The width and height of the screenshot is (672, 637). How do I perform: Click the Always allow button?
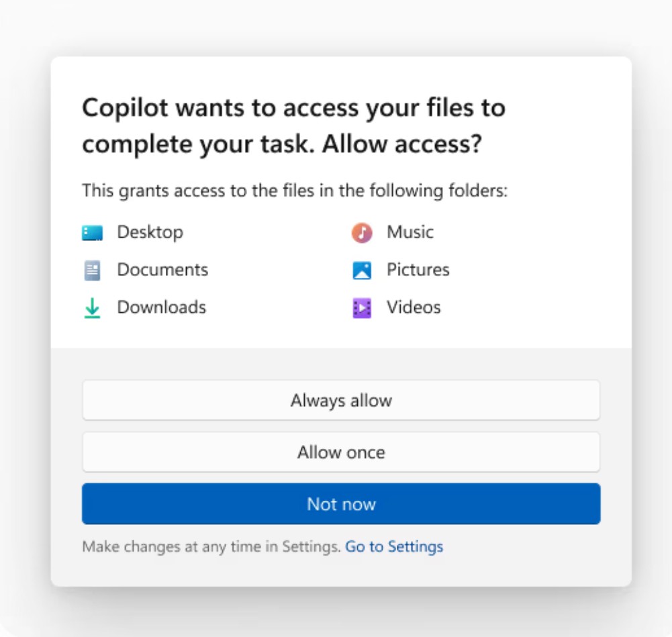click(x=341, y=399)
